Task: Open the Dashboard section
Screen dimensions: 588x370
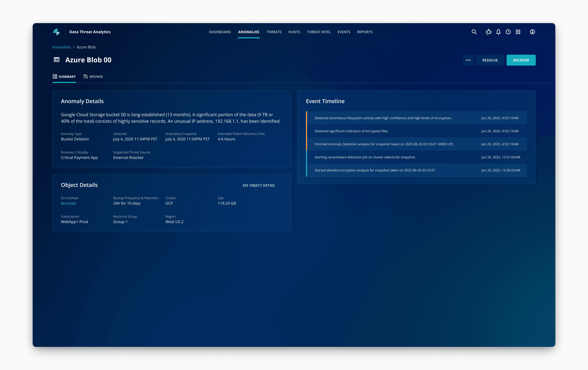Action: coord(220,32)
